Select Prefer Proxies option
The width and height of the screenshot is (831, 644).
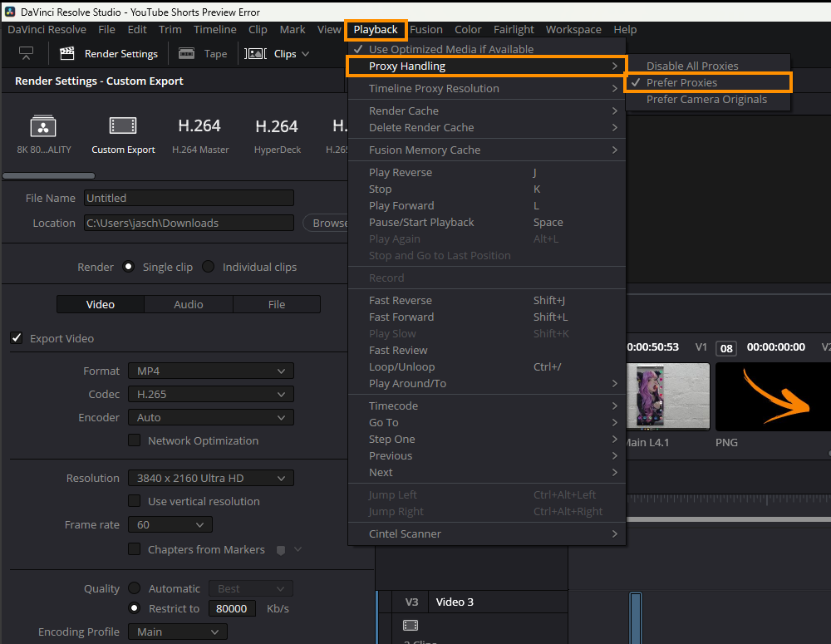[x=708, y=83]
